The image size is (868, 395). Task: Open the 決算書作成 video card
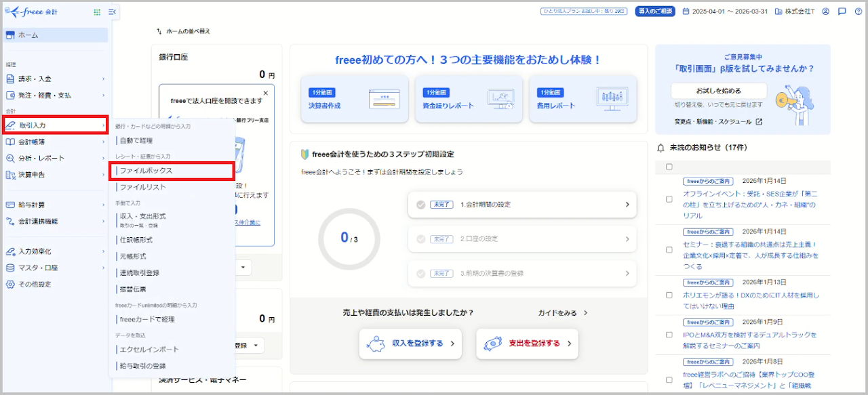coord(355,99)
